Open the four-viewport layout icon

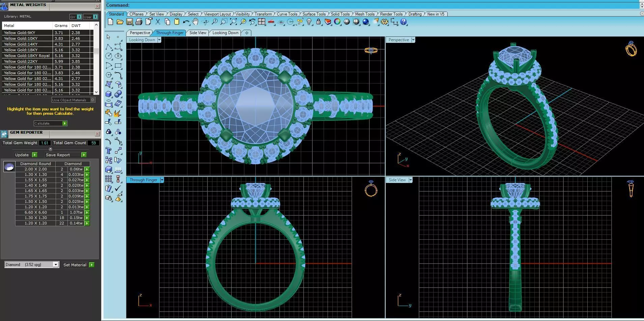261,22
